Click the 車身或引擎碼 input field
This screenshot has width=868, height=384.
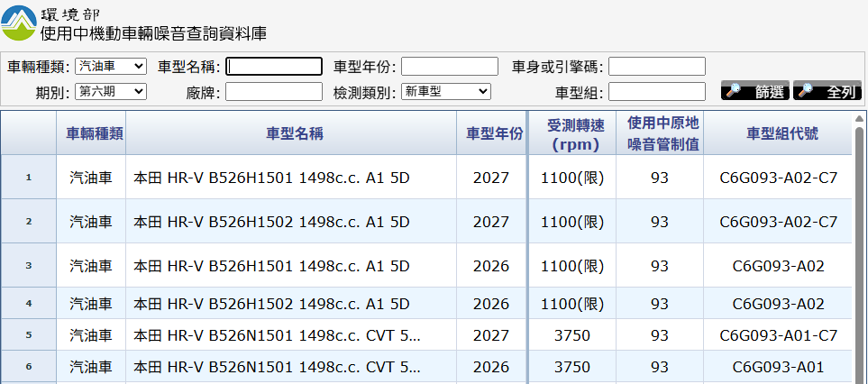[657, 67]
